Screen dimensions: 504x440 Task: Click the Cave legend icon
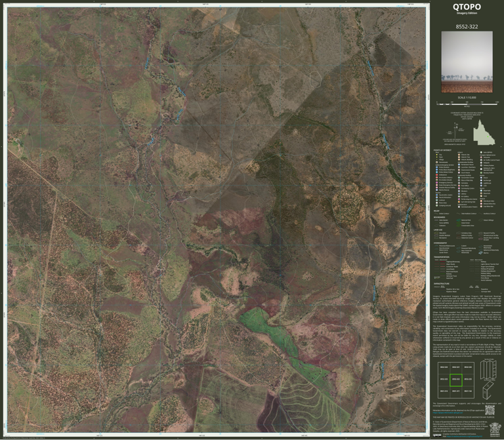[x=481, y=196]
